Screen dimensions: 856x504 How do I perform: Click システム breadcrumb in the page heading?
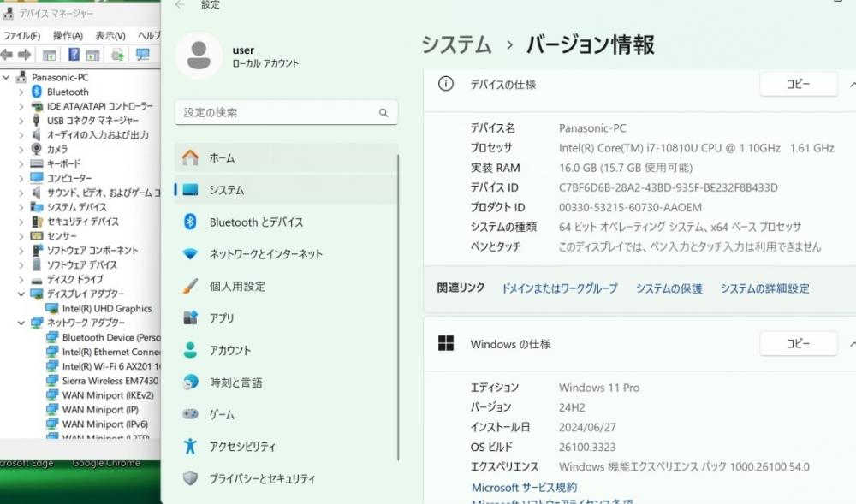tap(456, 44)
